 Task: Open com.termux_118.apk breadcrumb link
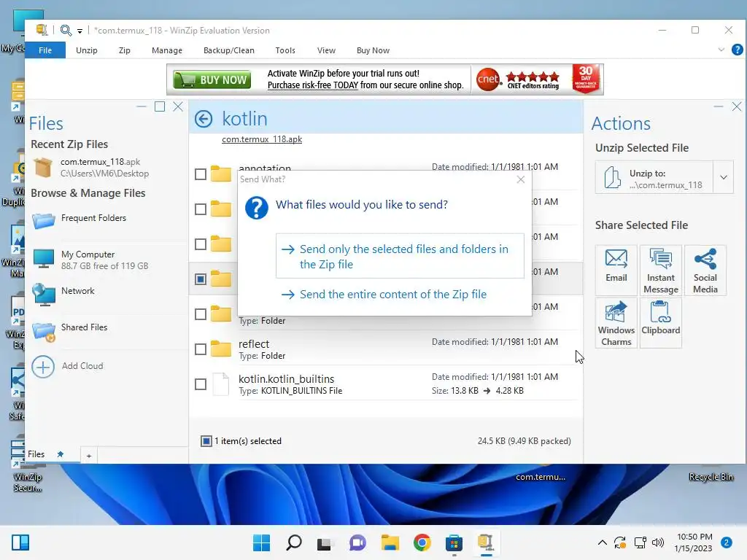point(262,139)
